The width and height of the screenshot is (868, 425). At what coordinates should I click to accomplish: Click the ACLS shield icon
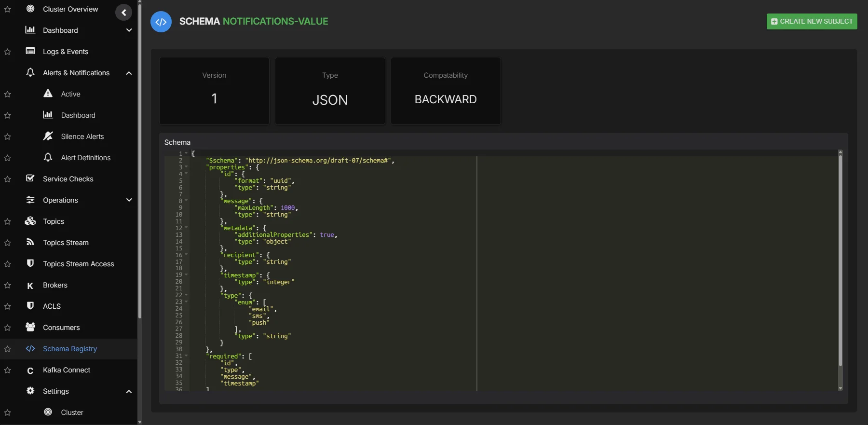click(30, 306)
